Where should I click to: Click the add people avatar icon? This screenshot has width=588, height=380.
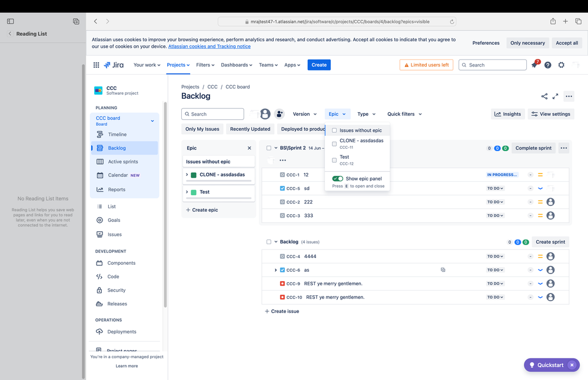click(x=280, y=114)
